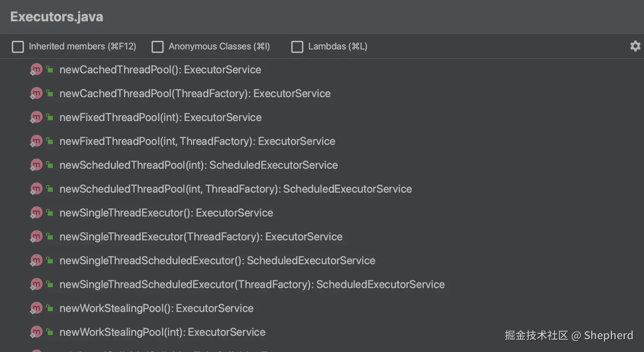Screen dimensions: 644x352
Task: Click method icon beside newWorkStealingPool() entry
Action: pyautogui.click(x=37, y=308)
